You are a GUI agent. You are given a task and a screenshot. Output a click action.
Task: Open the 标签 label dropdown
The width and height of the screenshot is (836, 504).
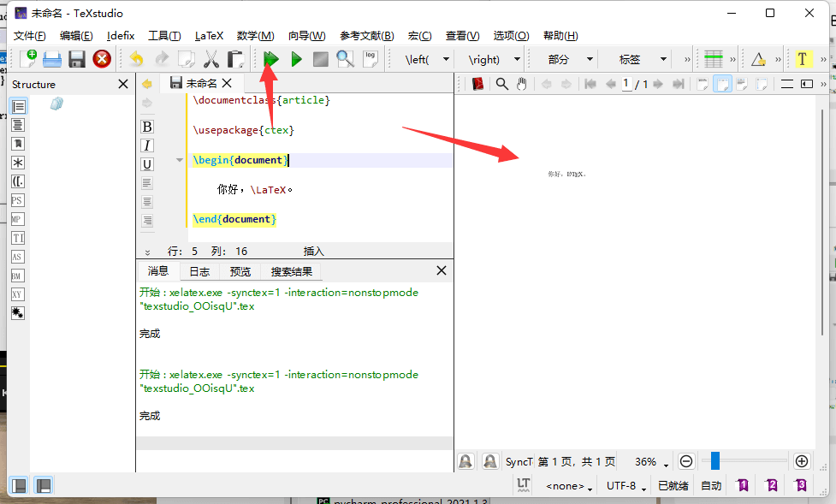(663, 59)
